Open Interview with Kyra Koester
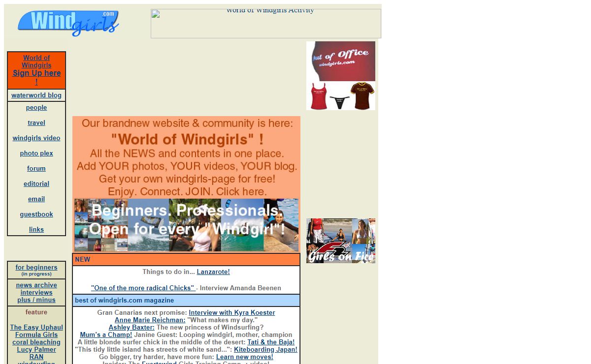Image resolution: width=591 pixels, height=364 pixels. (x=232, y=313)
